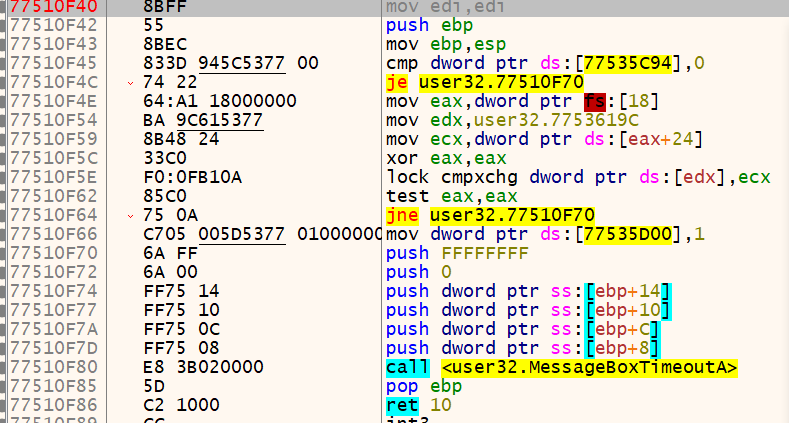The image size is (789, 423).
Task: Click mov edx,user32.7753619C instruction
Action: 512,120
